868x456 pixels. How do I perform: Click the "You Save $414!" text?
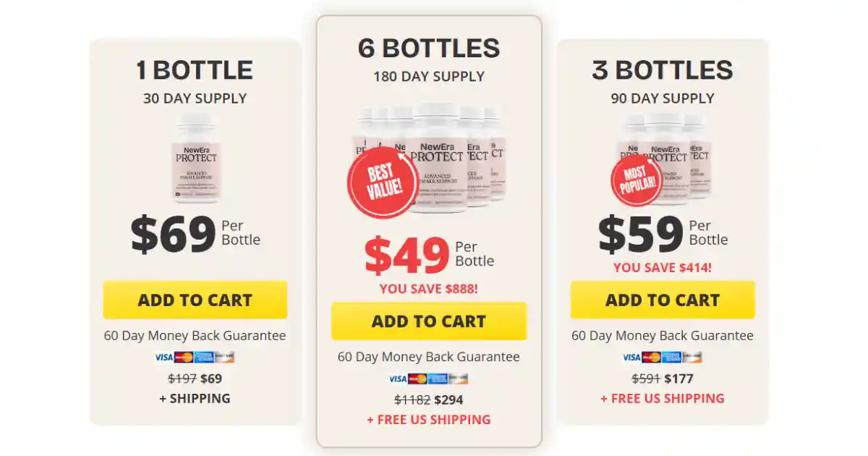coord(663,267)
